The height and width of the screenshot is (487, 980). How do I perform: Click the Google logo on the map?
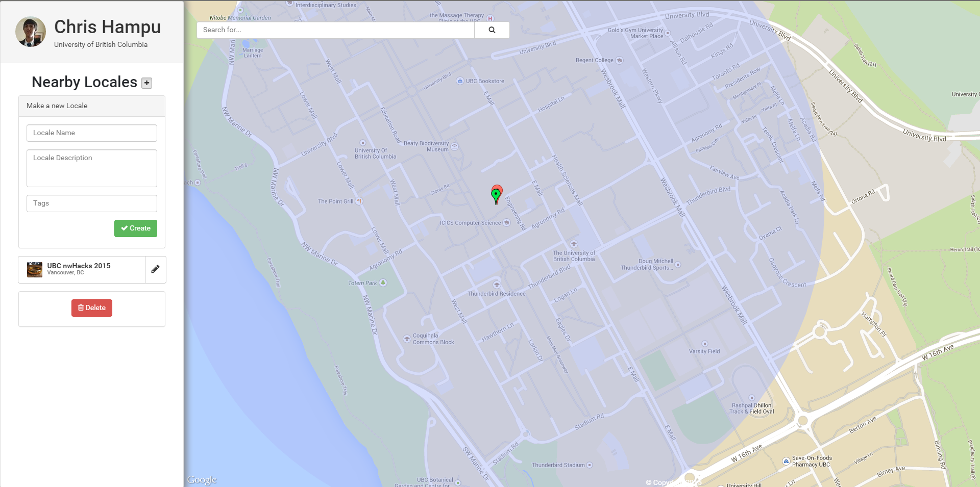pyautogui.click(x=202, y=480)
